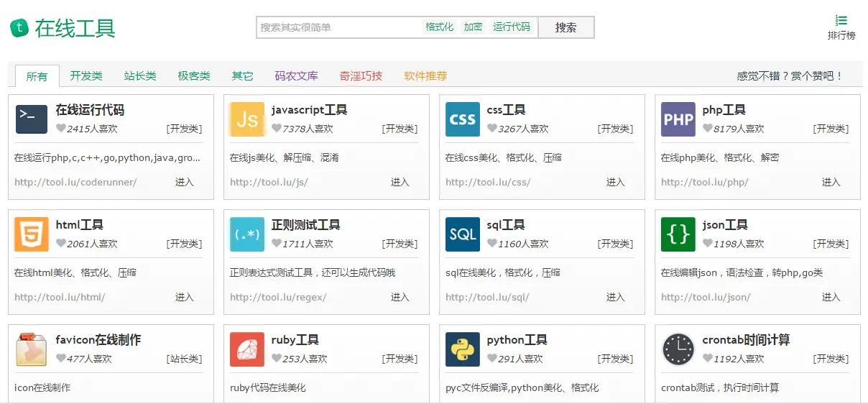Like the json工具 via heart icon

(708, 244)
